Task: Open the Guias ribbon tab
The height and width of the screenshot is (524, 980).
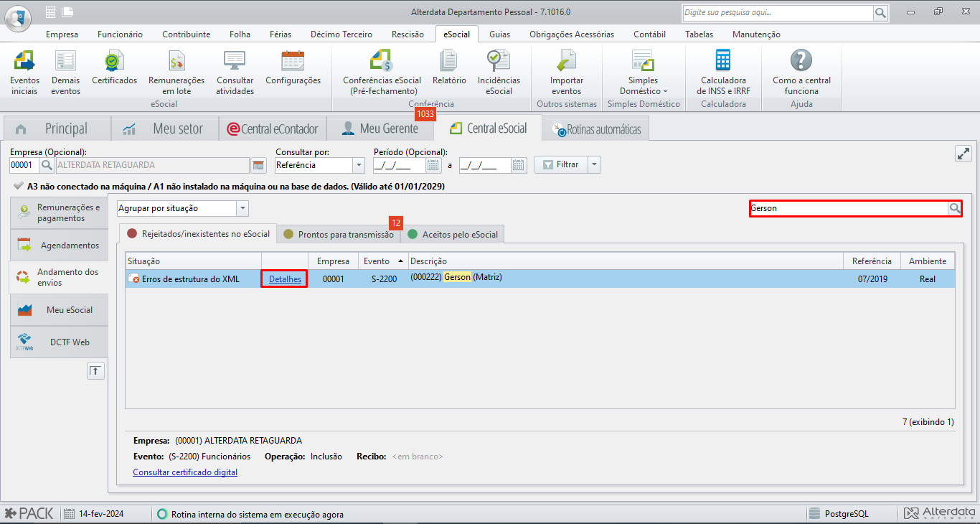Action: pyautogui.click(x=499, y=34)
